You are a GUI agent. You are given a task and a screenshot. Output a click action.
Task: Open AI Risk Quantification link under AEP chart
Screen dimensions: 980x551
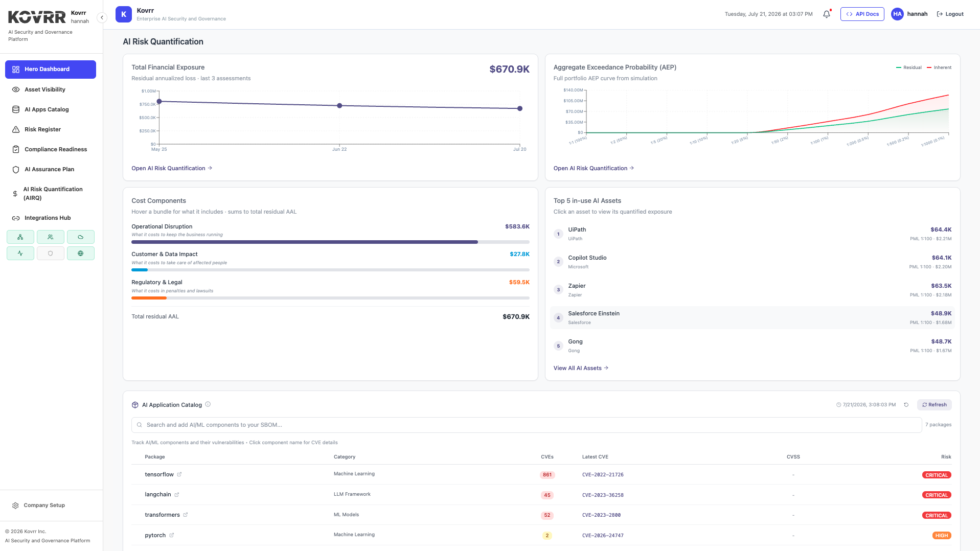point(594,168)
